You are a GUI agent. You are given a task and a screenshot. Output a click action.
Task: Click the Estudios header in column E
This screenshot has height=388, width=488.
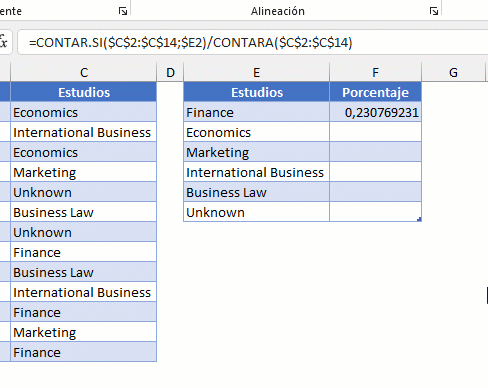pos(256,92)
